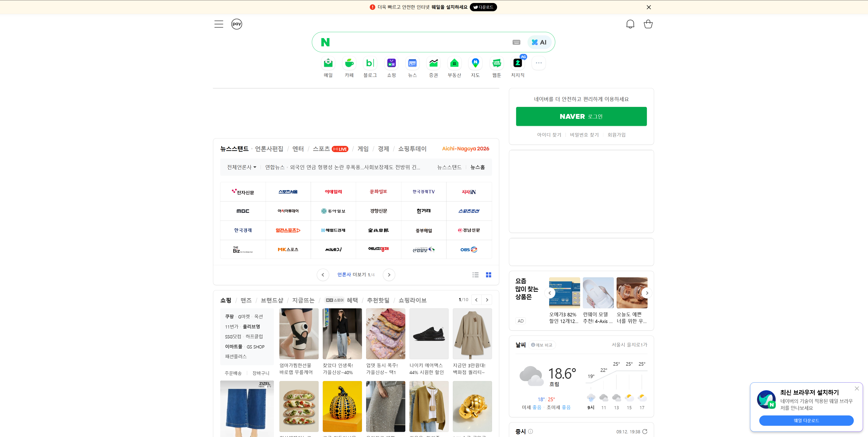Switch newsstand to grid view

488,275
